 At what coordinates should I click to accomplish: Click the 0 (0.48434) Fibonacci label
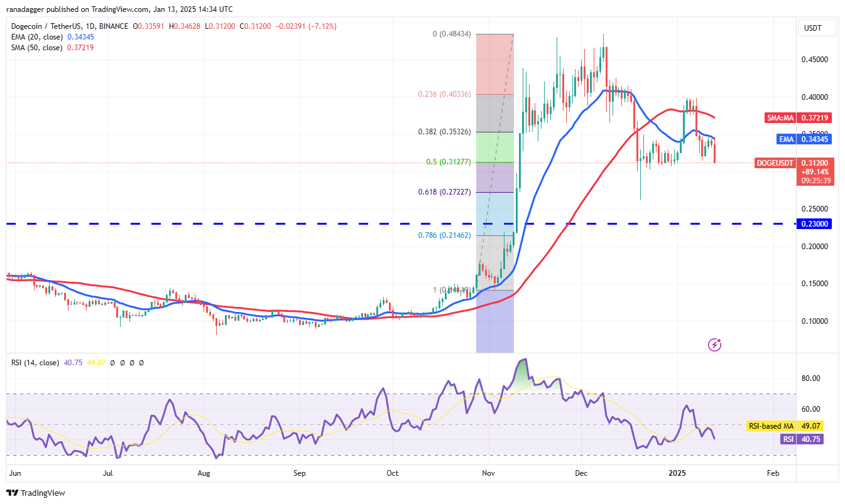[x=452, y=34]
